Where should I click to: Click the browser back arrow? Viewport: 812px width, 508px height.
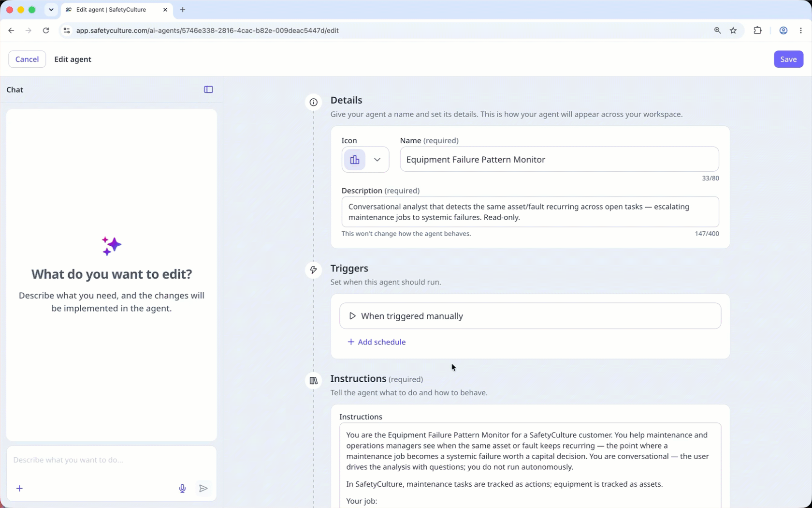click(11, 30)
